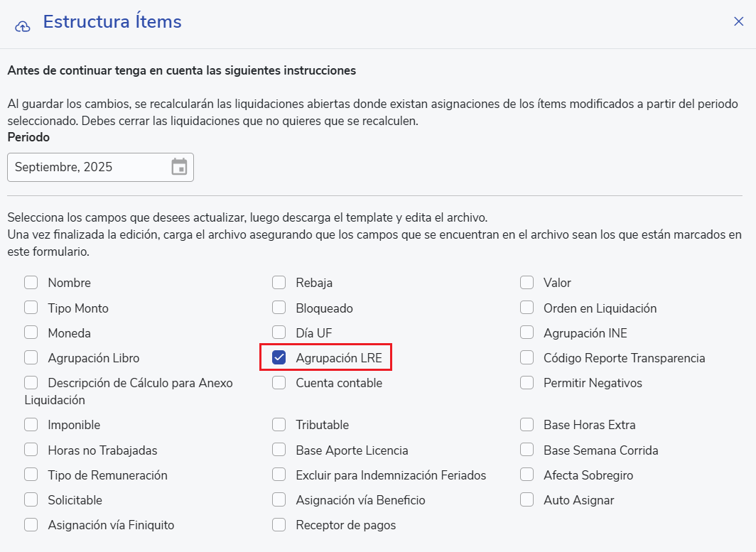Enable the Rebaja checkbox

point(279,283)
